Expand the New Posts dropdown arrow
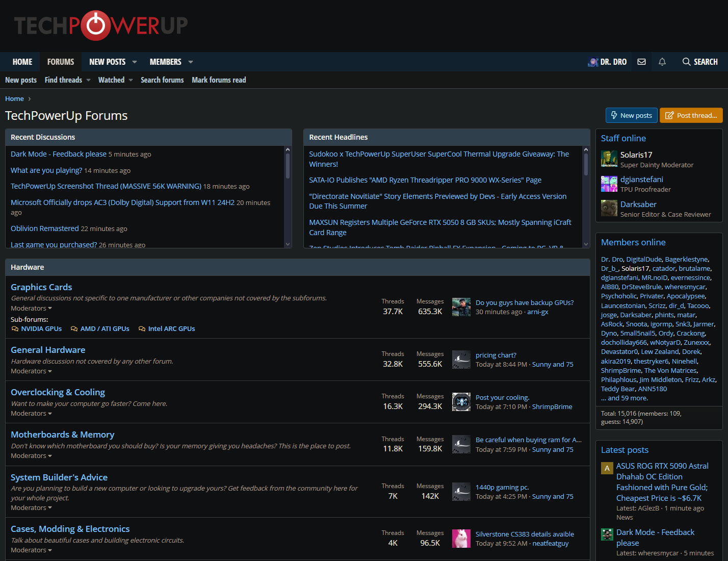 (135, 62)
